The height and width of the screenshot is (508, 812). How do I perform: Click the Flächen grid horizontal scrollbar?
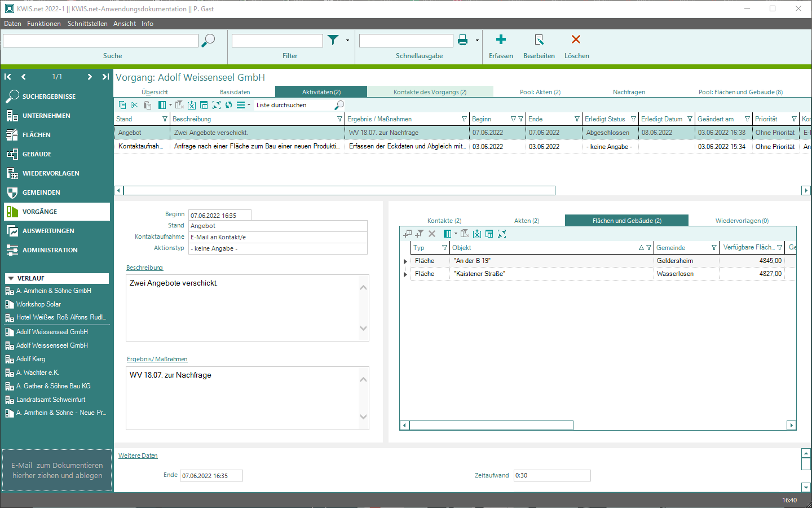click(491, 426)
